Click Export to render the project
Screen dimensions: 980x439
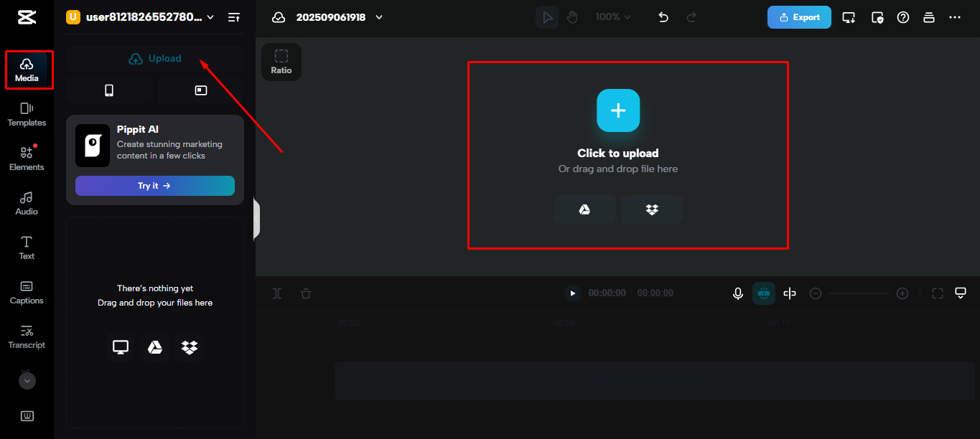click(799, 16)
